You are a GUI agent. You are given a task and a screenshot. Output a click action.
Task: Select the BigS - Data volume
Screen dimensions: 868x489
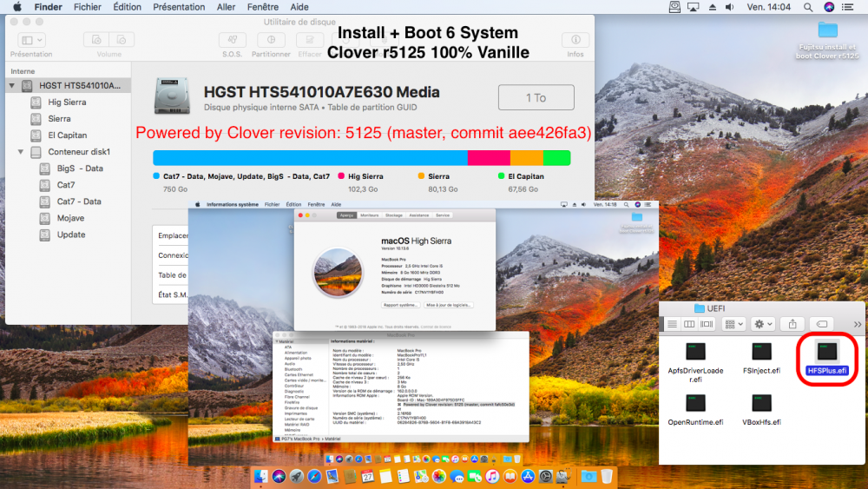[x=80, y=169]
